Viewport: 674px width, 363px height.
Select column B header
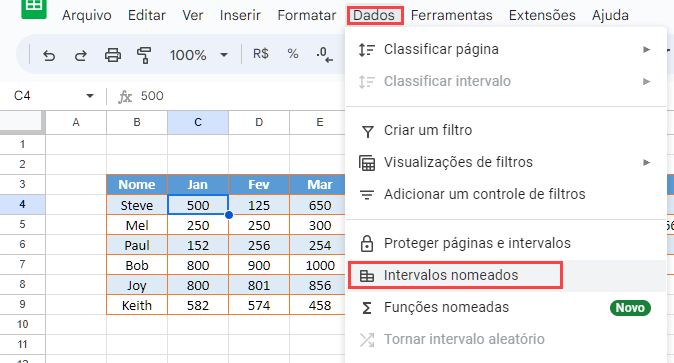[137, 123]
